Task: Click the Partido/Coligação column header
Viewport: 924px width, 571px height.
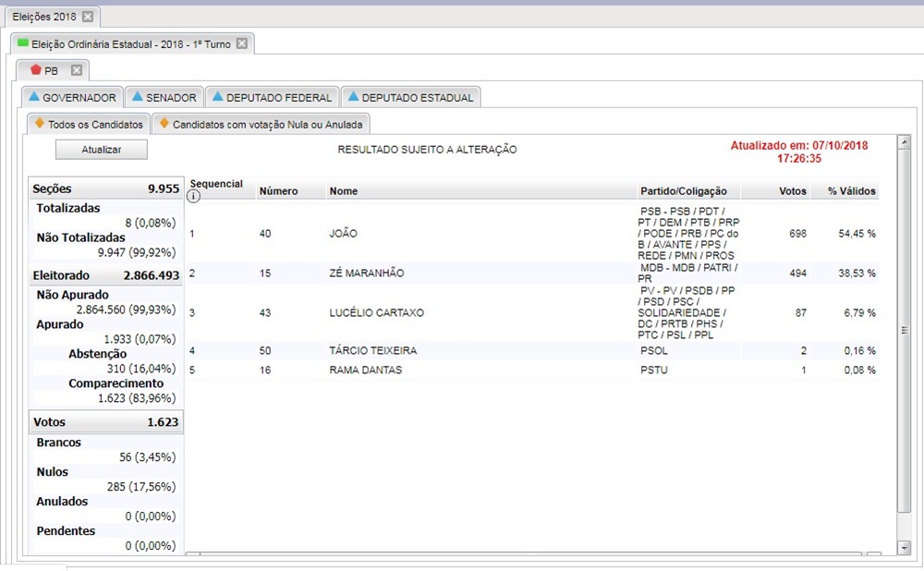Action: (683, 191)
